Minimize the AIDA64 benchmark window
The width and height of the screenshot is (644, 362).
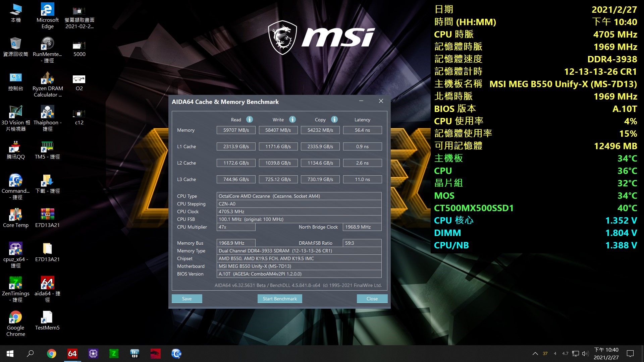click(361, 101)
